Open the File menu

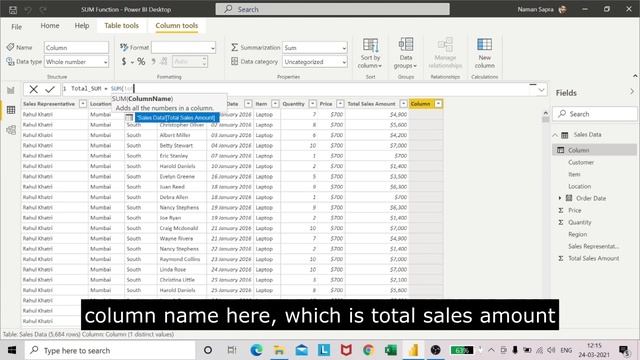point(16,27)
